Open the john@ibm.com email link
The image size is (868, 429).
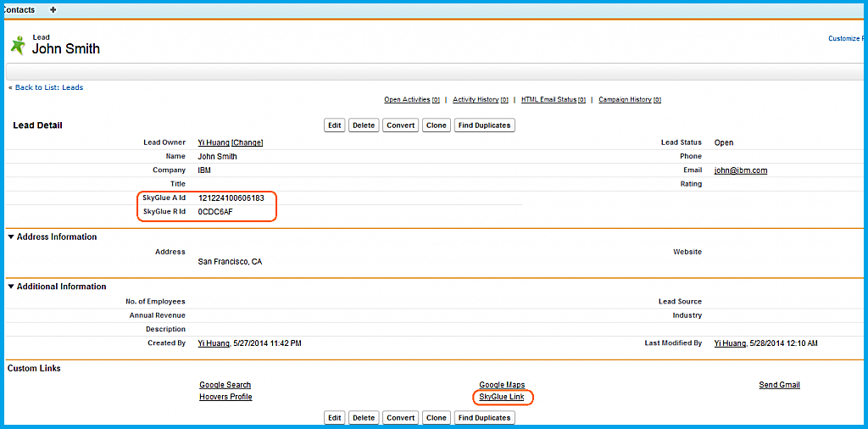click(741, 170)
